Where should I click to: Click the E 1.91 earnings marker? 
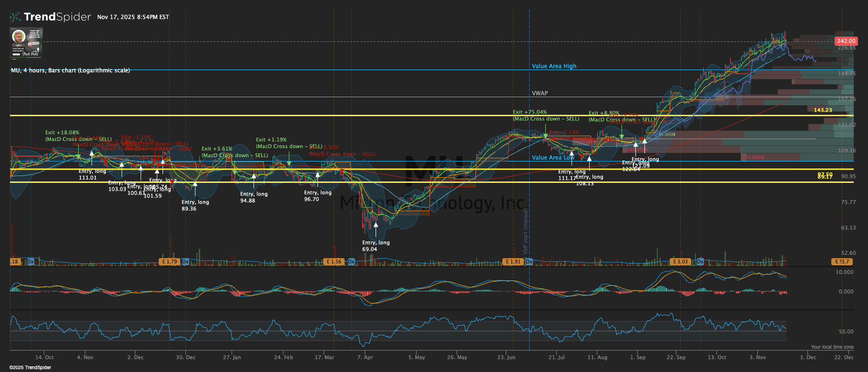click(x=513, y=261)
